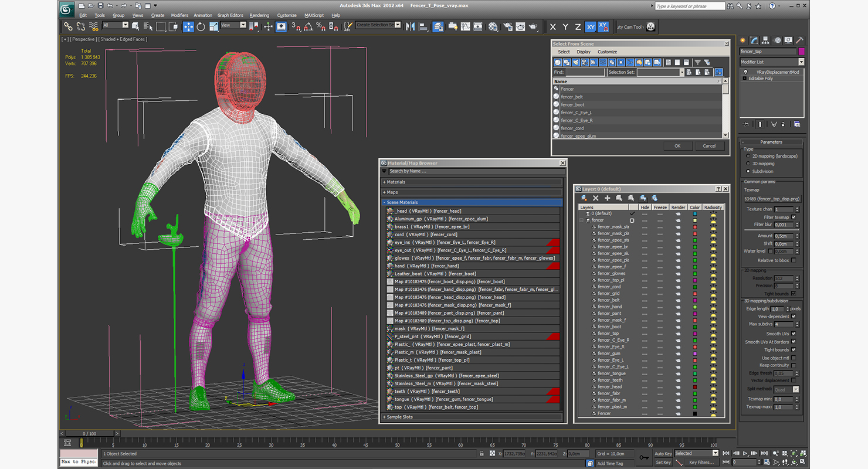Click color swatch of fencer_head layer row
The height and width of the screenshot is (469, 868).
coord(695,387)
